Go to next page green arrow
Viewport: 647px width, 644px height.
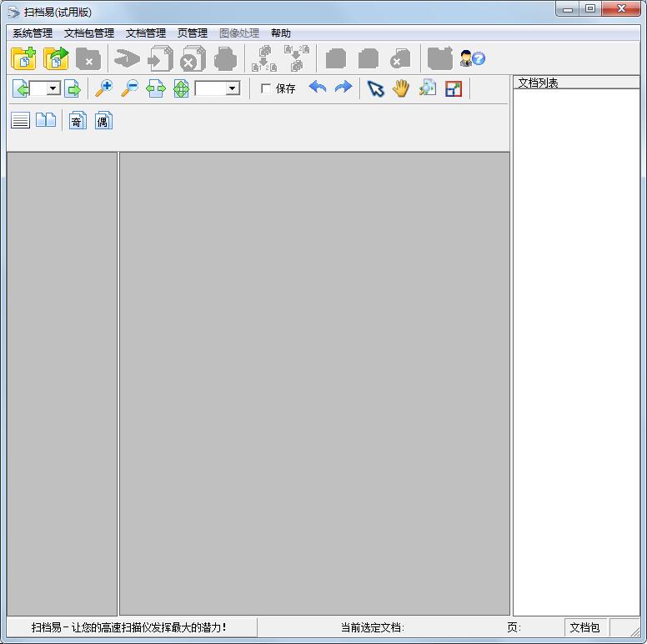pyautogui.click(x=73, y=88)
